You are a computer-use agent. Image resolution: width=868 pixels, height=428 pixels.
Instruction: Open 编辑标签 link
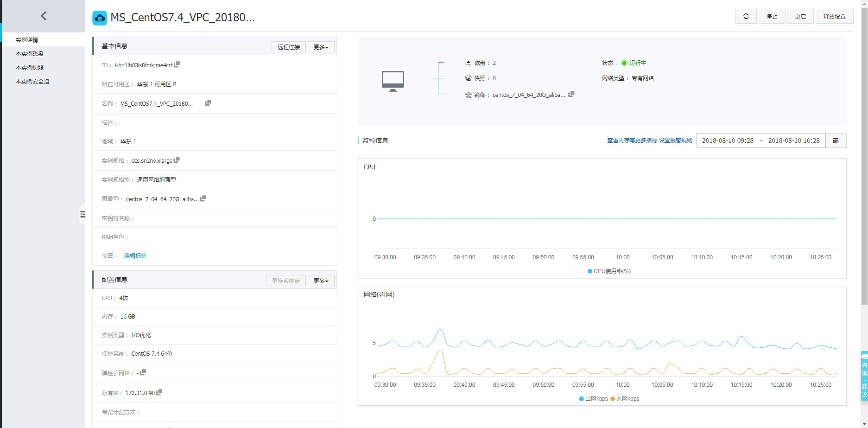pos(135,256)
